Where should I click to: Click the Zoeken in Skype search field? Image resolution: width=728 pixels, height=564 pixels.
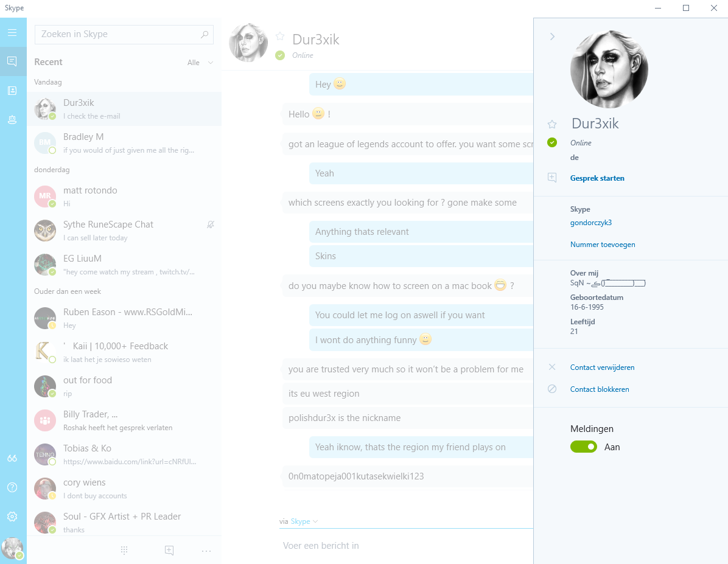[124, 34]
